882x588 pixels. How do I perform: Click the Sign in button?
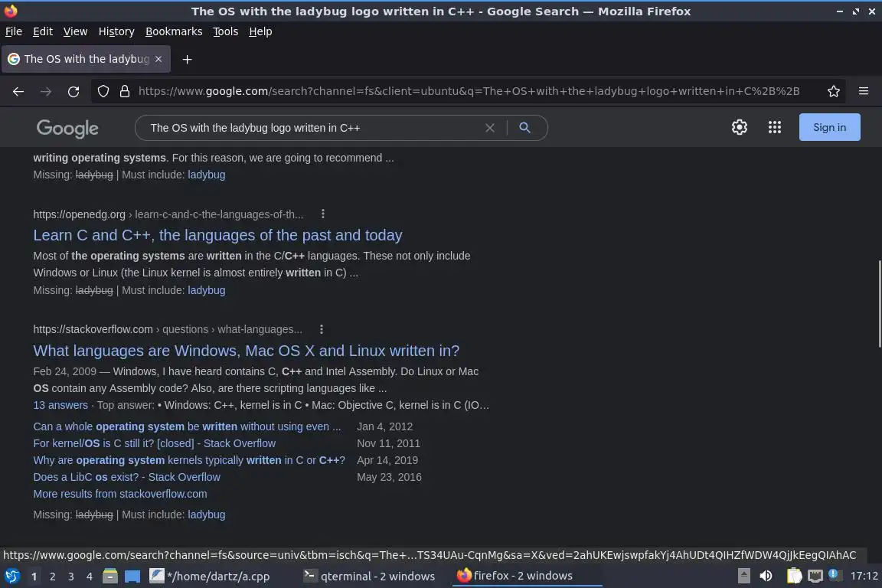coord(829,127)
